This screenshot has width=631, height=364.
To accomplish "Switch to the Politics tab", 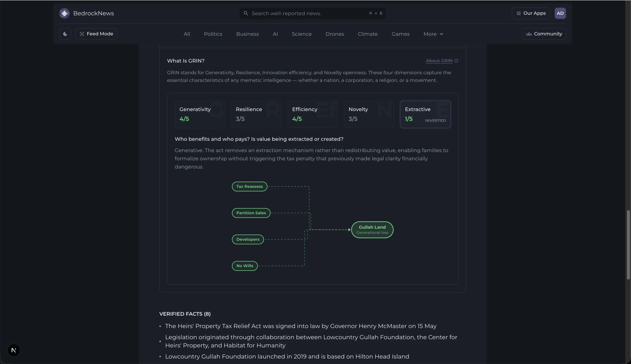I will (213, 34).
